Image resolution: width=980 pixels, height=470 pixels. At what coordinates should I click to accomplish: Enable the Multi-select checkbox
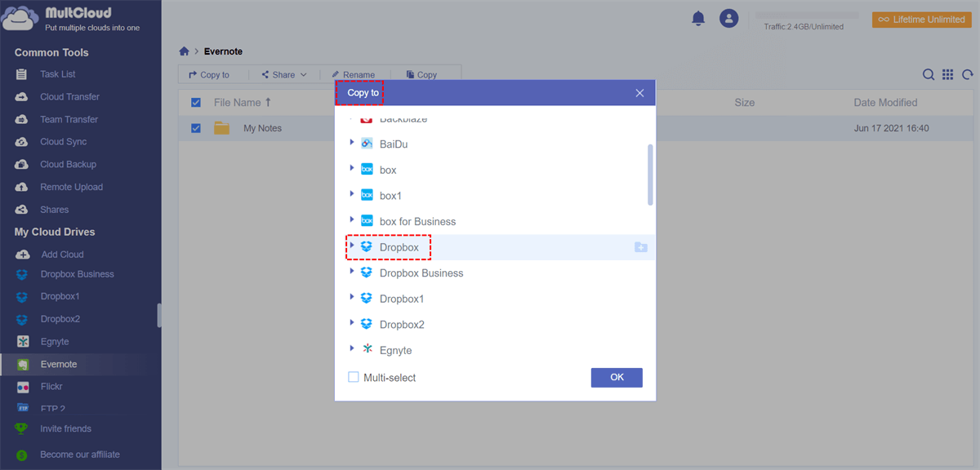354,378
